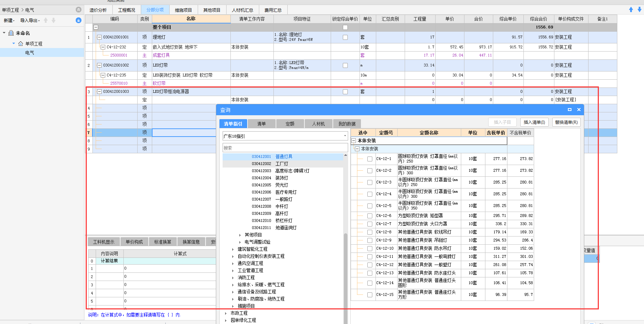This screenshot has height=324, width=644.
Task: Switch to the 造价分析 tab
Action: coord(98,10)
